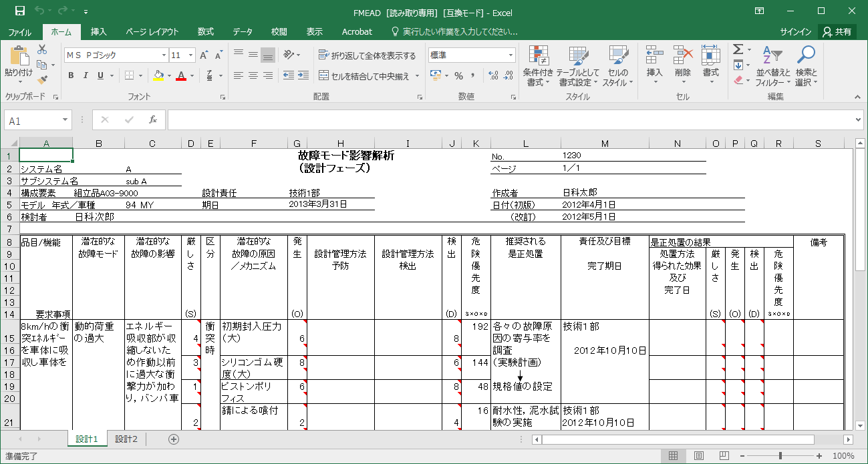868x464 pixels.
Task: Open 検索と選択 find and select
Action: point(806,66)
